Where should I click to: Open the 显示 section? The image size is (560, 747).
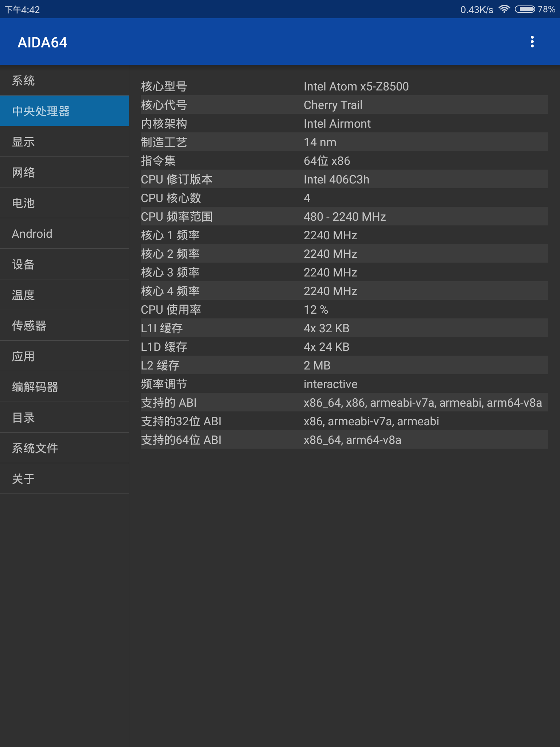[x=64, y=142]
